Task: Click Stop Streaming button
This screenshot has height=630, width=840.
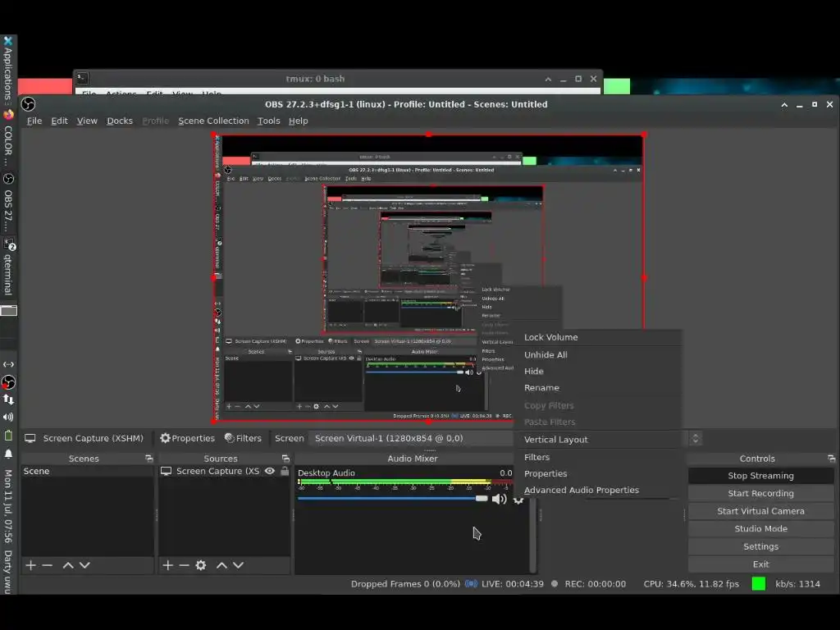Action: click(x=760, y=476)
